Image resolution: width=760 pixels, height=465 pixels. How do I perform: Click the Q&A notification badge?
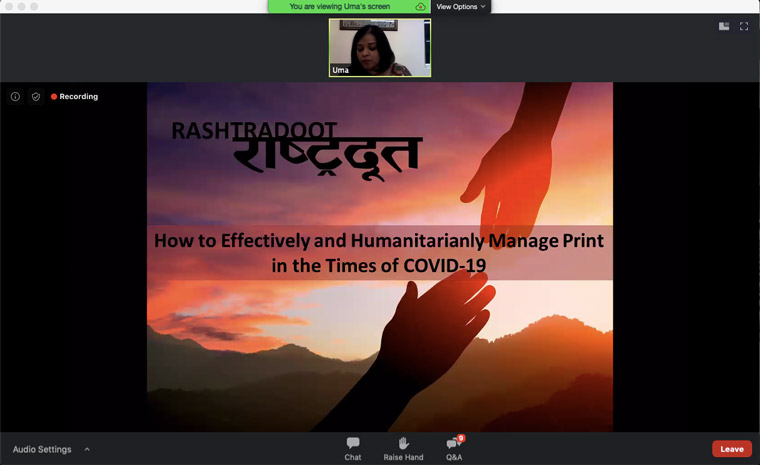461,438
